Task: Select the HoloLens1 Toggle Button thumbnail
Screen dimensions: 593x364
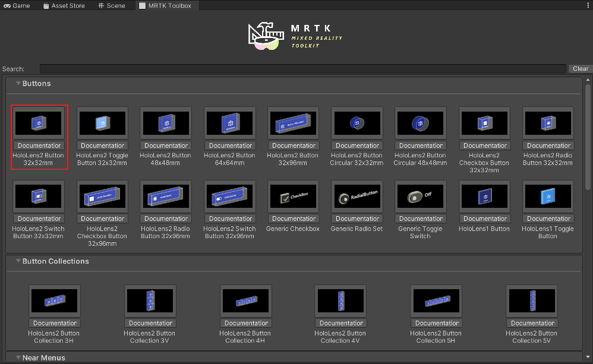Action: pyautogui.click(x=548, y=196)
